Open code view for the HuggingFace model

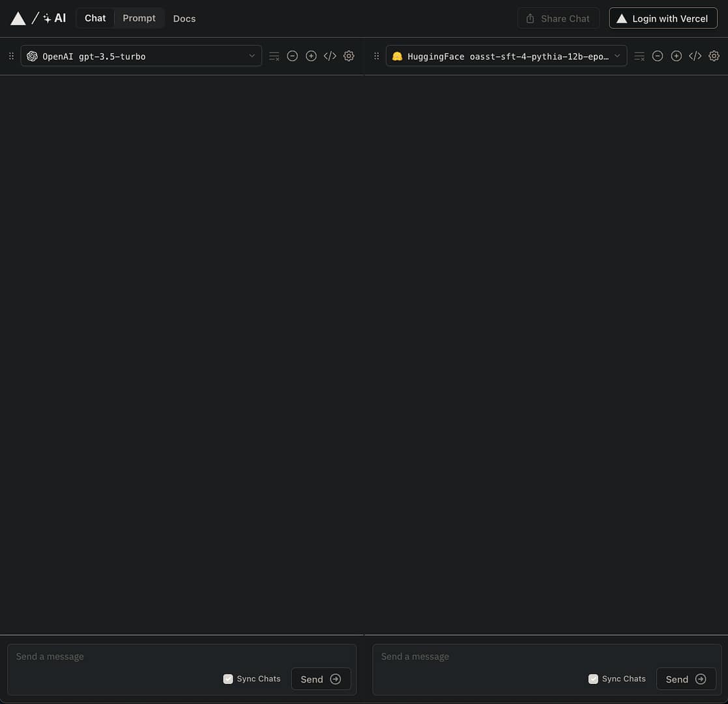click(x=695, y=55)
